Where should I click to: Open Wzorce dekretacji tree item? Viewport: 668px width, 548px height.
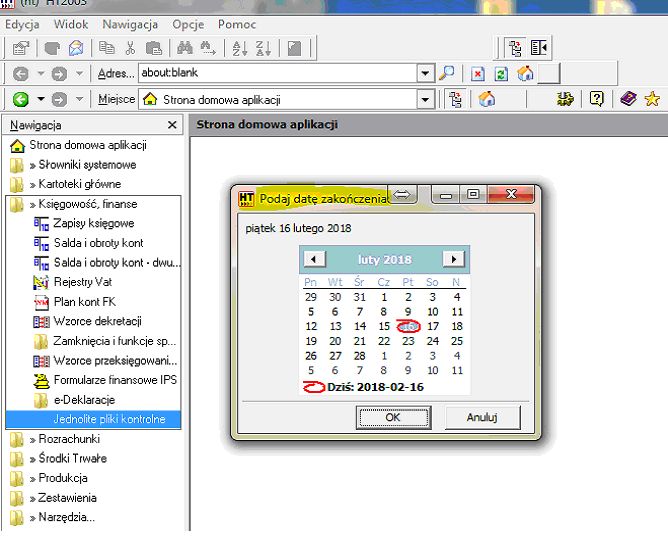coord(87,321)
